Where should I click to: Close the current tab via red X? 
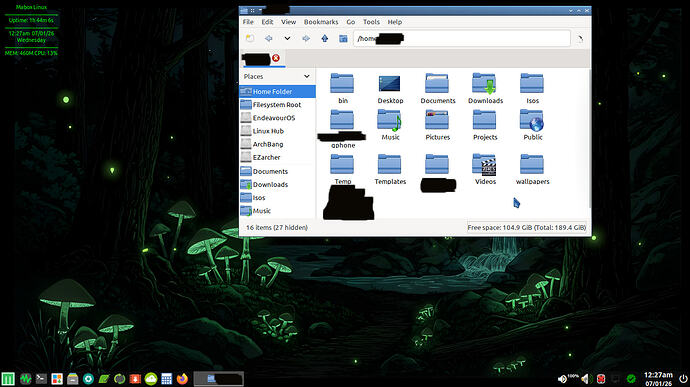pyautogui.click(x=276, y=58)
